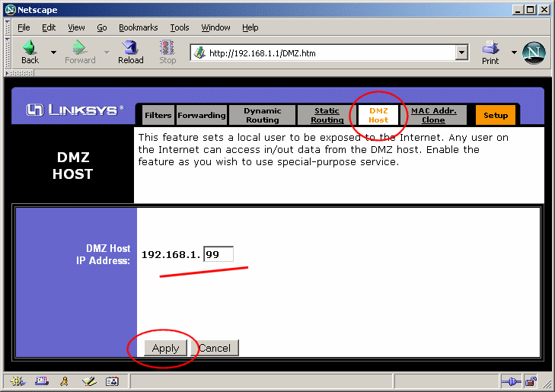Open the Address Book icon in status bar

pos(112,381)
